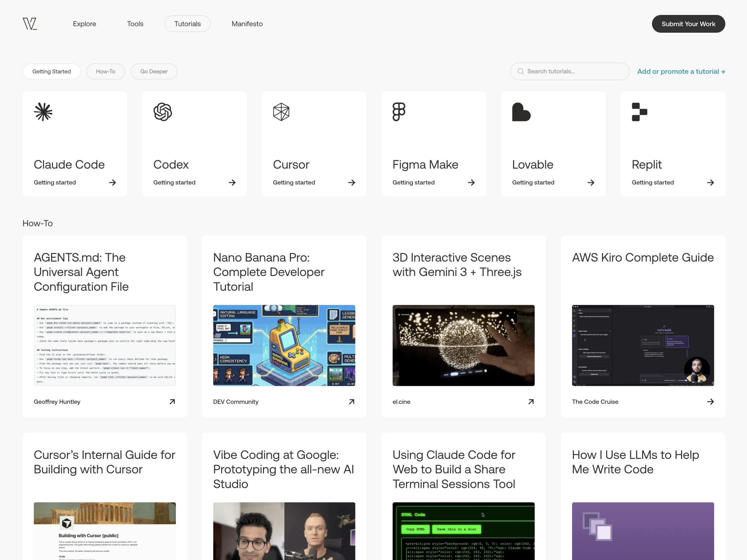The height and width of the screenshot is (560, 747).
Task: Click the Claude Code asterisk logo icon
Action: (43, 112)
